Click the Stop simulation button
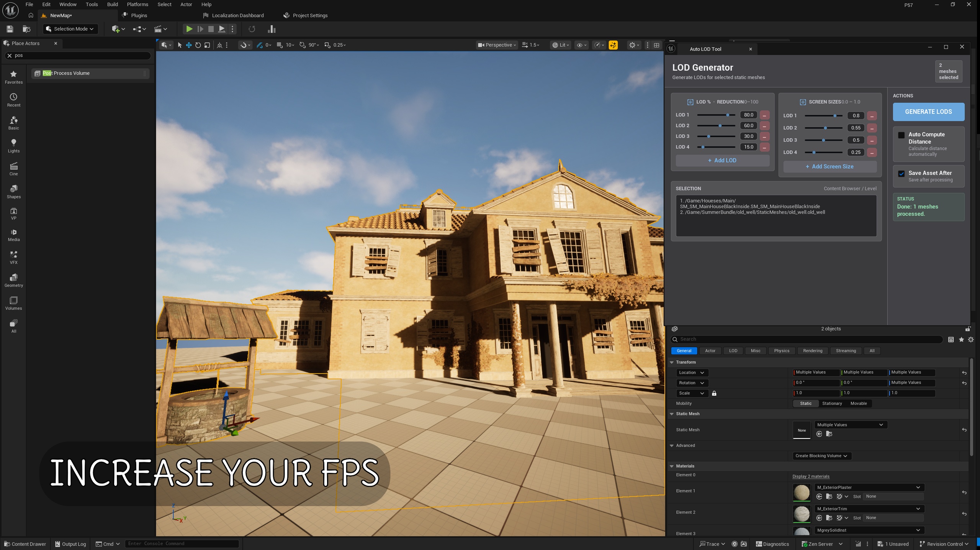The height and width of the screenshot is (550, 980). pos(211,29)
